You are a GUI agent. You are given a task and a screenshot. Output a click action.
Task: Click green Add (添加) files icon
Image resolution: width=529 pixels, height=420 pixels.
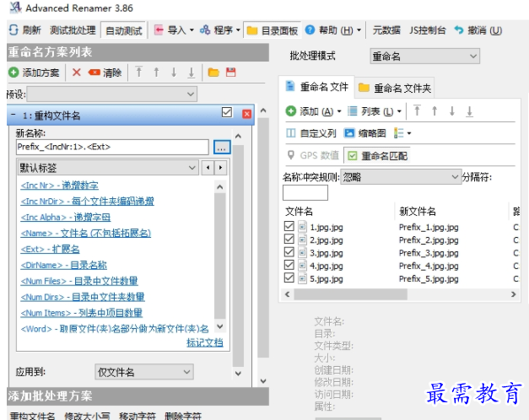click(x=291, y=111)
